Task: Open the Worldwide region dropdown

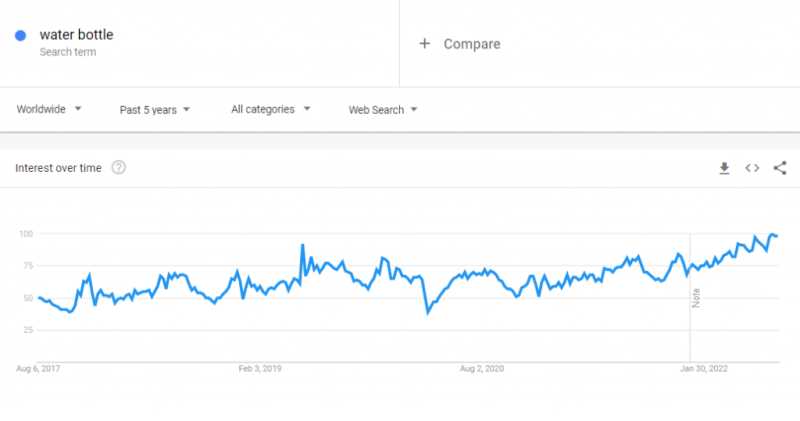Action: pyautogui.click(x=49, y=110)
